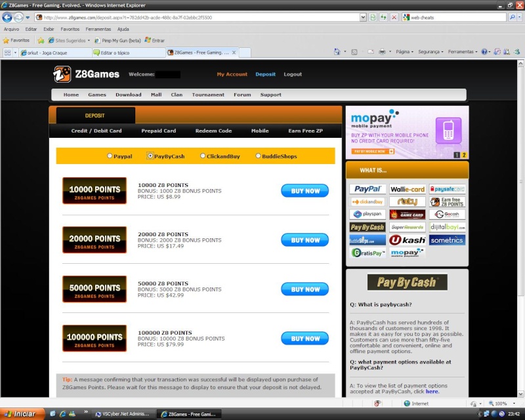Click the PayByCash logo in What Is panel
525x420 pixels.
coord(367,227)
